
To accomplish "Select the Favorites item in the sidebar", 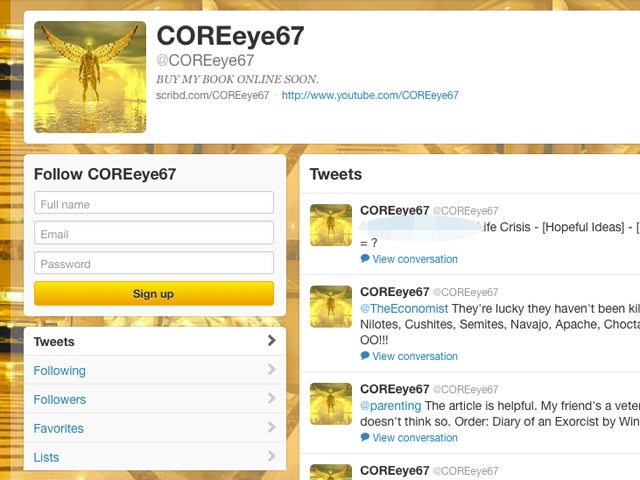I will [155, 428].
